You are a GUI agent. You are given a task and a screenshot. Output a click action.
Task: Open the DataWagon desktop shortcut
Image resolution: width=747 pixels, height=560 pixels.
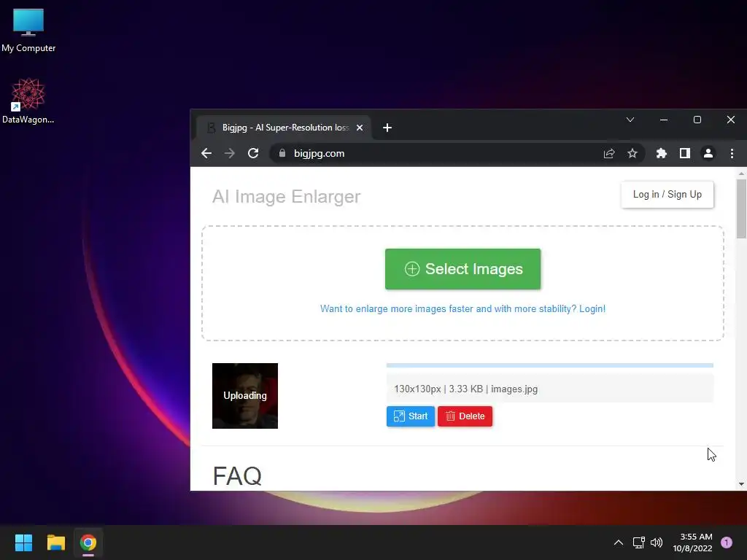(x=28, y=101)
